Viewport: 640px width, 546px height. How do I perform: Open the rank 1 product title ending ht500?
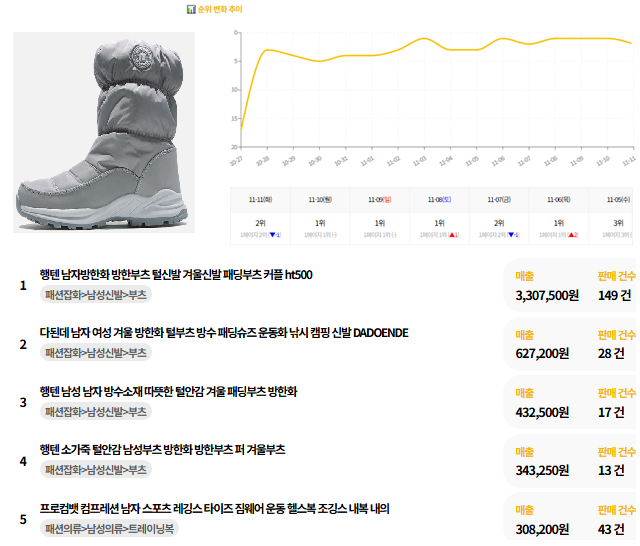coord(176,274)
